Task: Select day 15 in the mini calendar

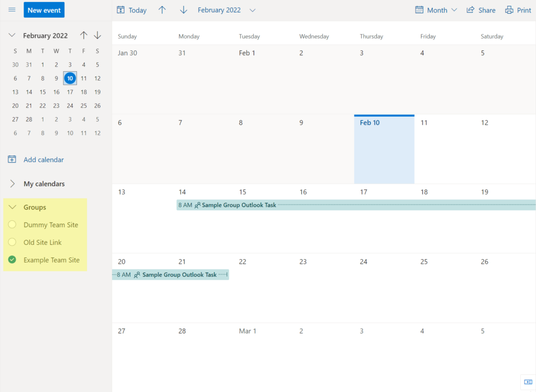Action: 43,92
